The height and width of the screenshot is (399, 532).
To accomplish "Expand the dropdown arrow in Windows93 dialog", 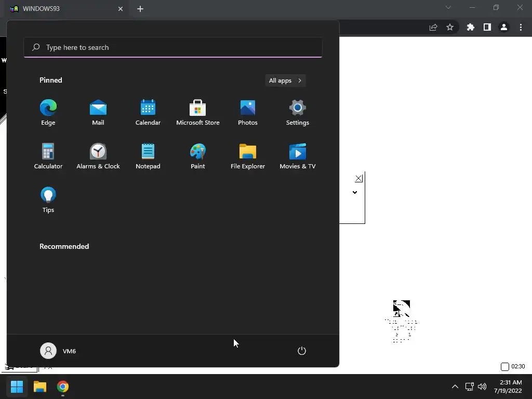I will coord(355,192).
